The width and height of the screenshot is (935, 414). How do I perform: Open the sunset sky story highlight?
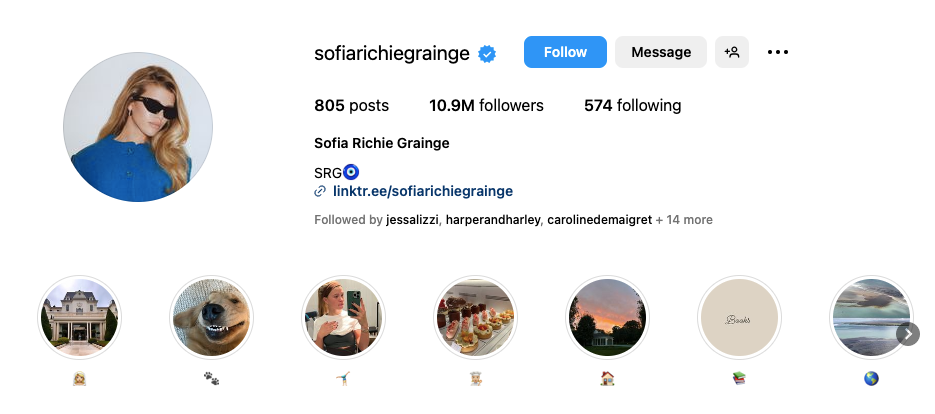pyautogui.click(x=607, y=318)
